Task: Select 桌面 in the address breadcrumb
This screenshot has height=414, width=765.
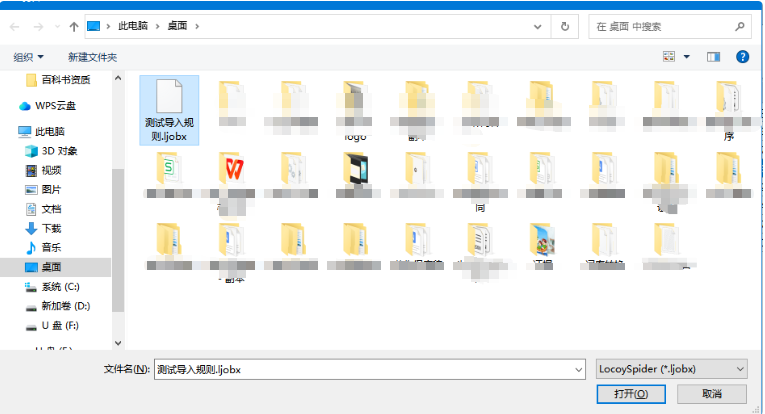Action: tap(177, 26)
